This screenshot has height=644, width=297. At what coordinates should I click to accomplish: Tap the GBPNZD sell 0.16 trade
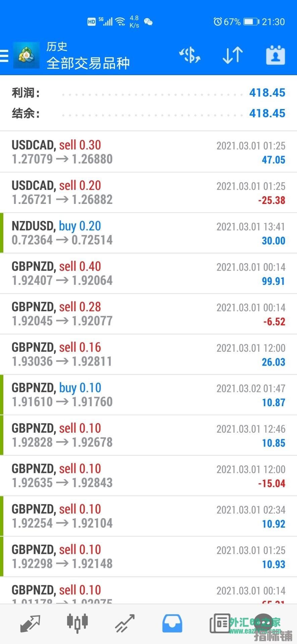[x=148, y=355]
